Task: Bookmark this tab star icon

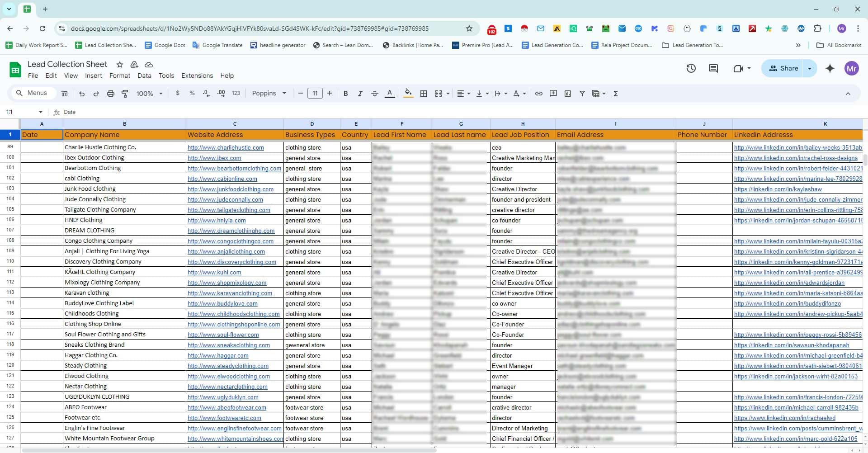Action: [469, 28]
